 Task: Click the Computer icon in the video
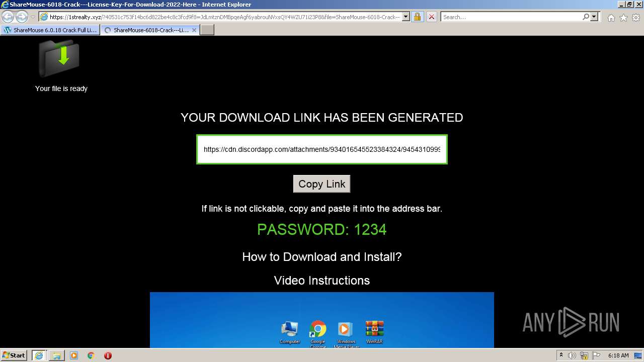click(290, 332)
